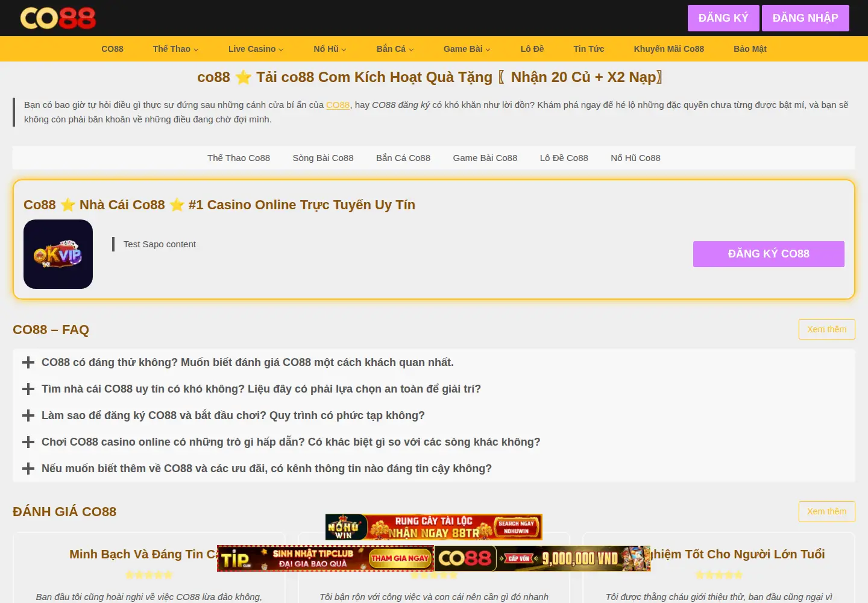Click the CO88 9,000,000 VND banner
868x603 pixels.
coord(542,558)
